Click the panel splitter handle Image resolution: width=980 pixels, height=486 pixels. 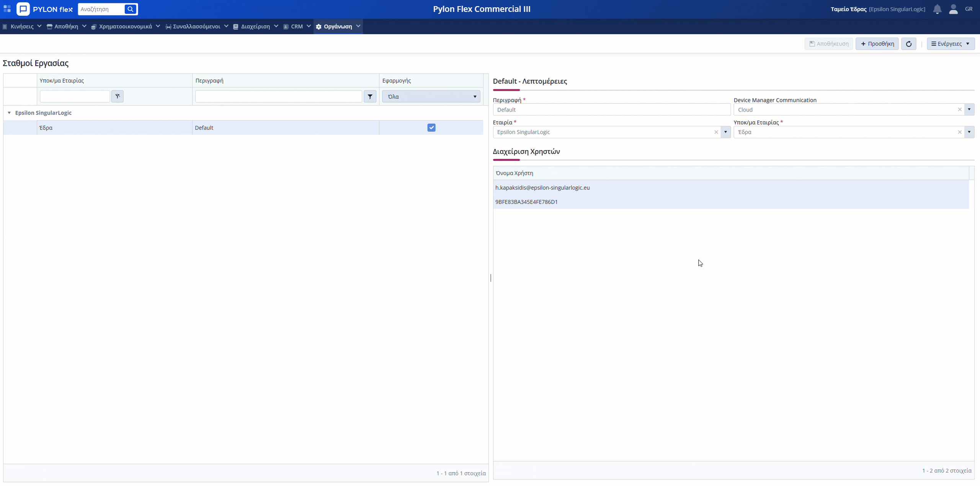click(490, 278)
